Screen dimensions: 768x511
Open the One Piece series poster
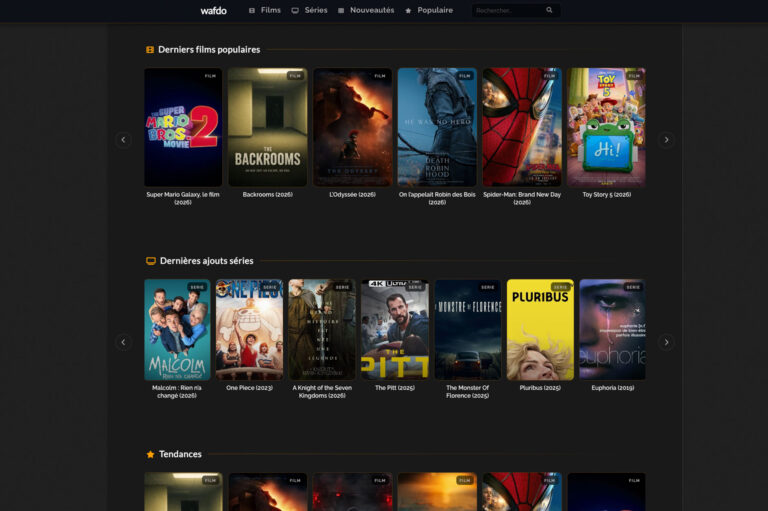[x=249, y=330]
